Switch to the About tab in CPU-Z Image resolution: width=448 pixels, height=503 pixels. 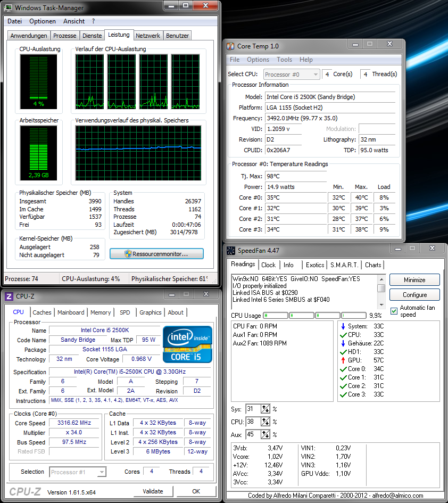(176, 312)
